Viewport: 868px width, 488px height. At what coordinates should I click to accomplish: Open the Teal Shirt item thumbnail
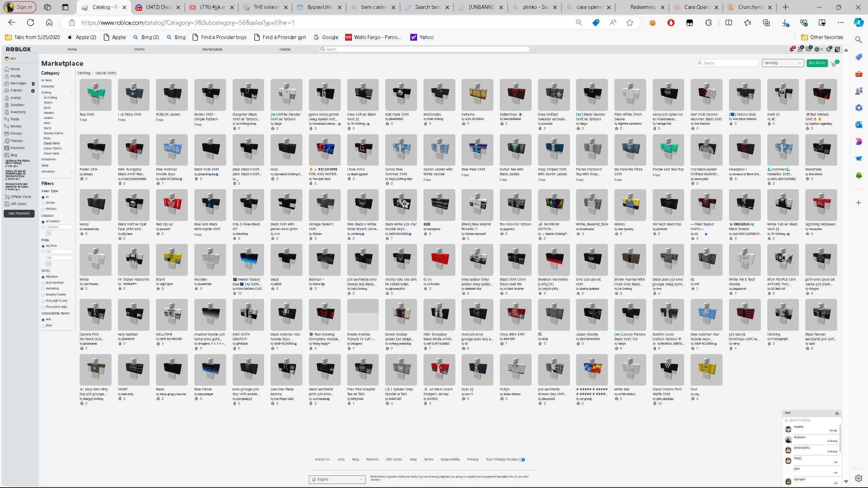pyautogui.click(x=95, y=95)
